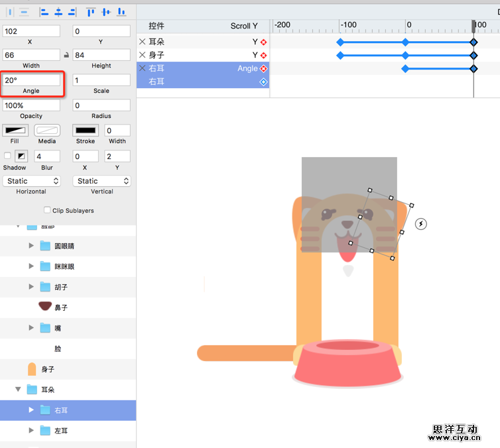Select the 鼻子 layer thumbnail icon
500x448 pixels.
pyautogui.click(x=45, y=306)
